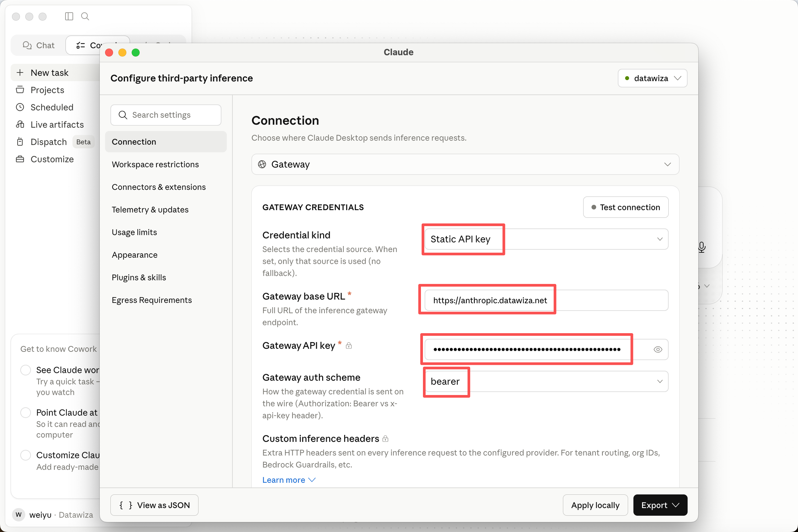Click the weiyu · Datawiza account label

[61, 515]
